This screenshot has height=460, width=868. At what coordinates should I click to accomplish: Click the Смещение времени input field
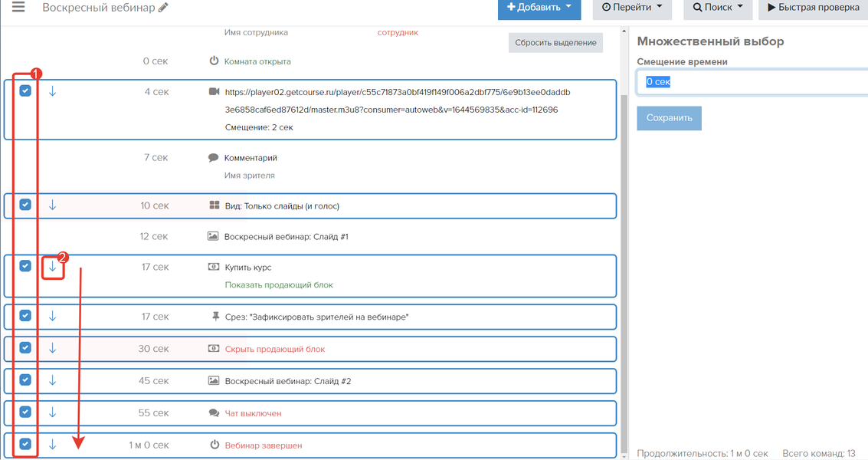(751, 82)
